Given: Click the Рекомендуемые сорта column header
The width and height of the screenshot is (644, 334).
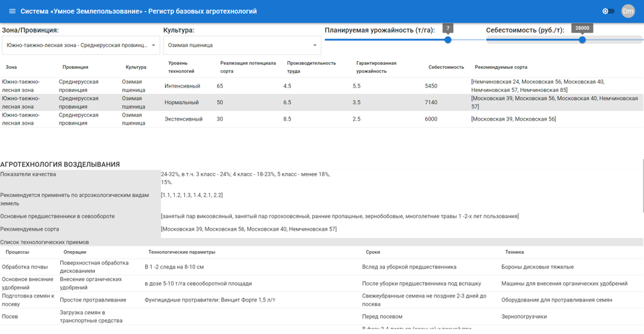Looking at the screenshot, I should tap(501, 67).
